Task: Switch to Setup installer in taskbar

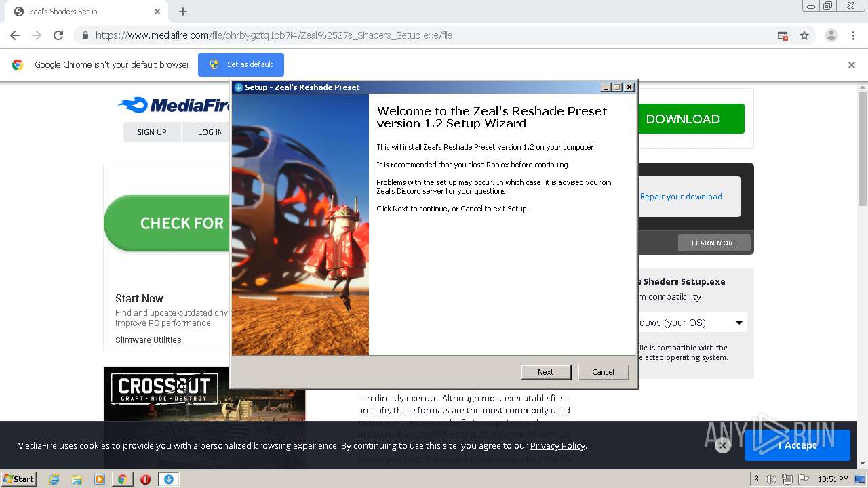Action: point(169,479)
